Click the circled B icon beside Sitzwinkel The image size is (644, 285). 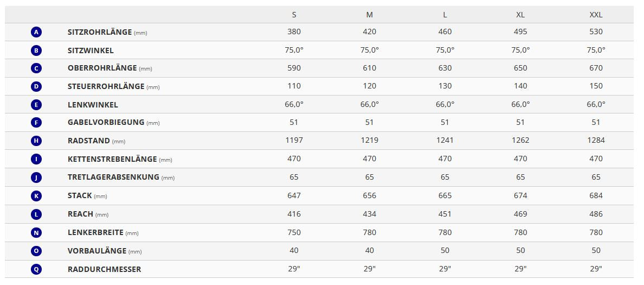point(36,50)
